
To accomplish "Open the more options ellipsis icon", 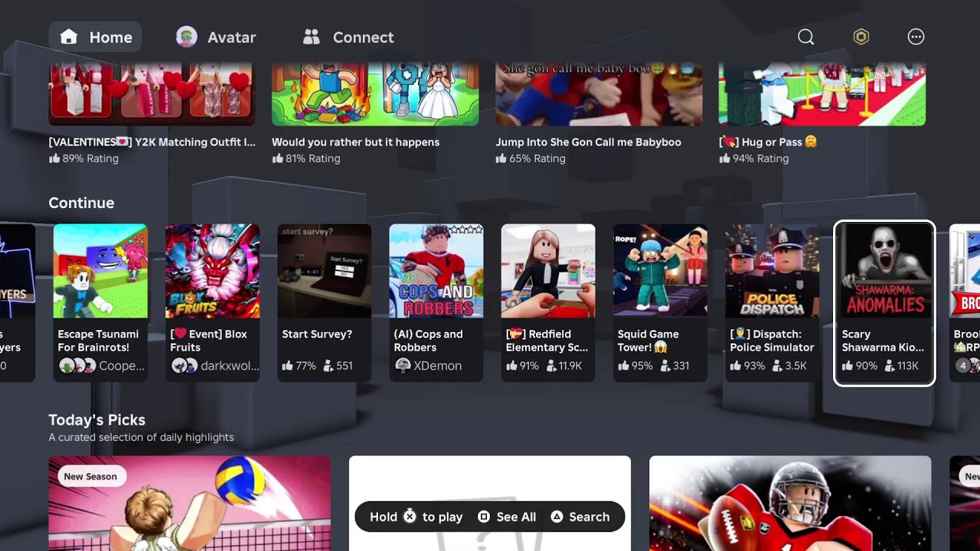I will (x=916, y=37).
